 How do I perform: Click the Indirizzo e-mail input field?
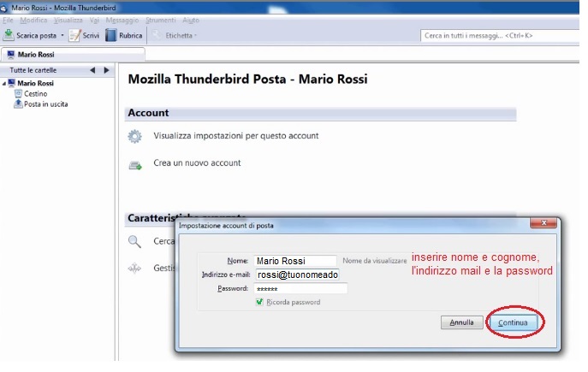point(296,275)
